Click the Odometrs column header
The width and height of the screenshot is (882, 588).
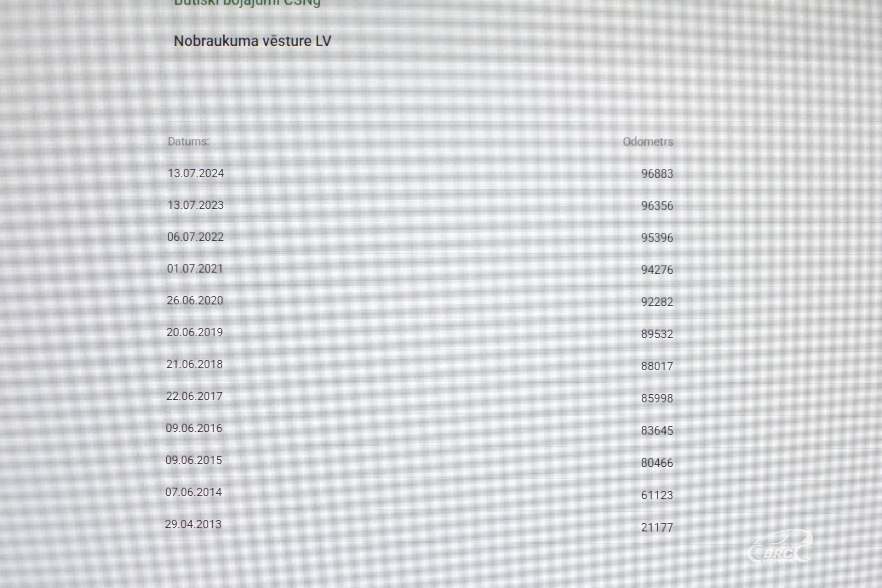pos(648,141)
